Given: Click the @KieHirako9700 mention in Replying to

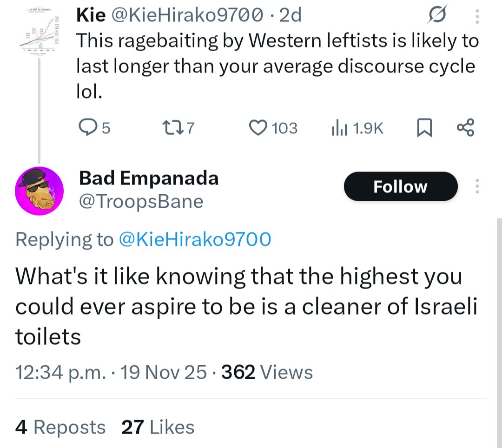Looking at the screenshot, I should (195, 239).
